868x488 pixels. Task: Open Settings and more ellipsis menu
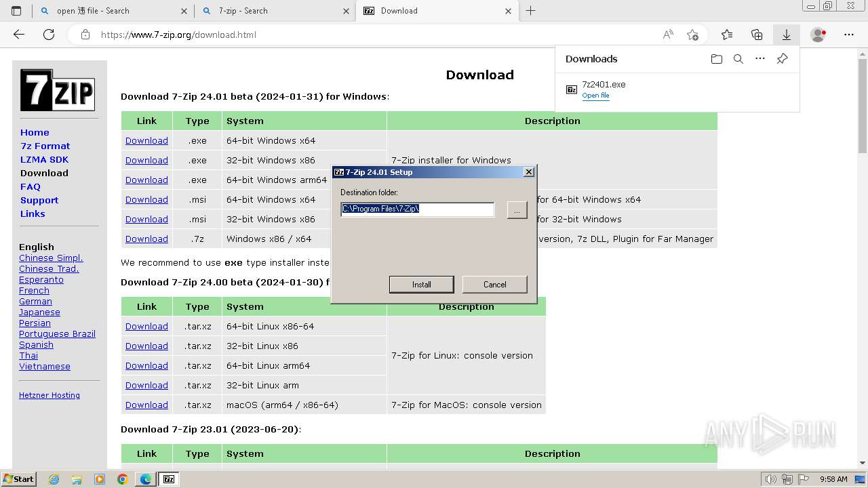849,35
